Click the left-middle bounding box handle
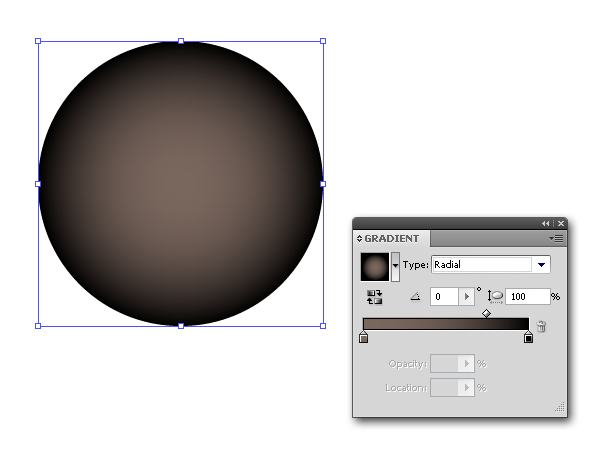 38,184
